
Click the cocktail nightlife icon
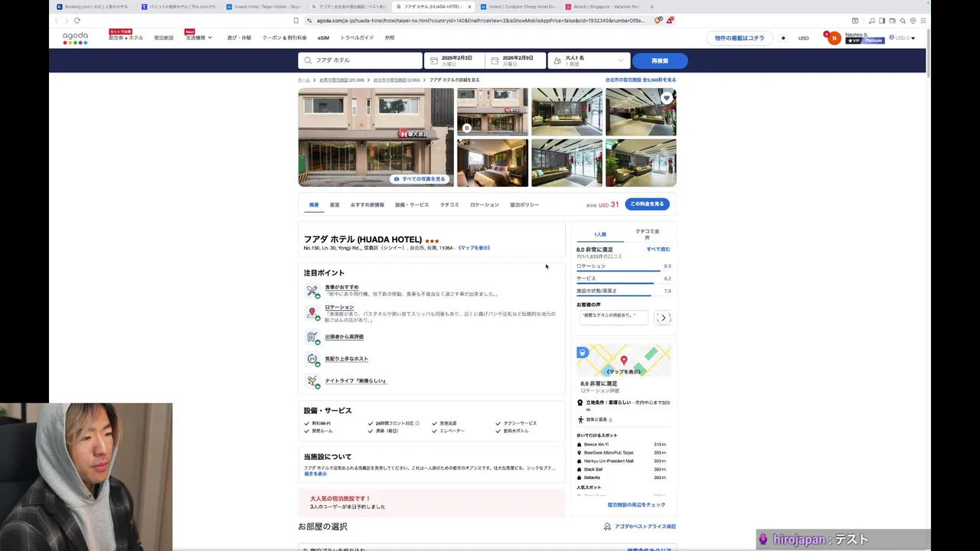coord(312,380)
